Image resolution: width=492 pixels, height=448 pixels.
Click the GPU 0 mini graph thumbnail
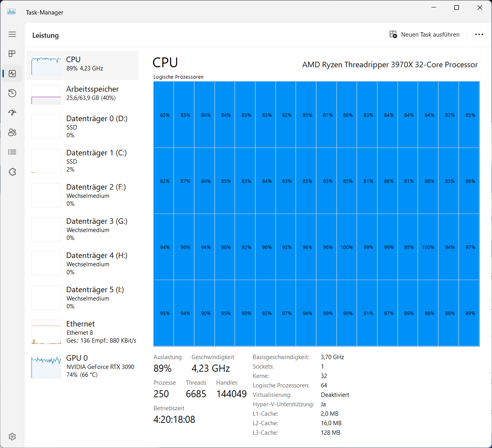(x=46, y=366)
